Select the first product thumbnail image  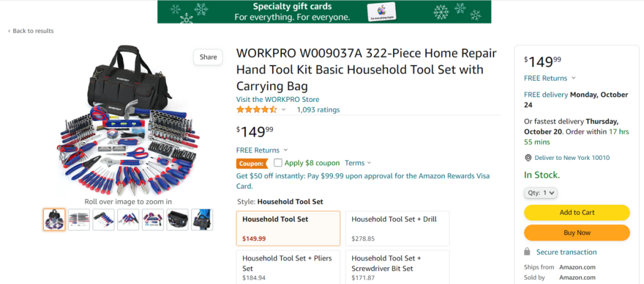pyautogui.click(x=54, y=220)
